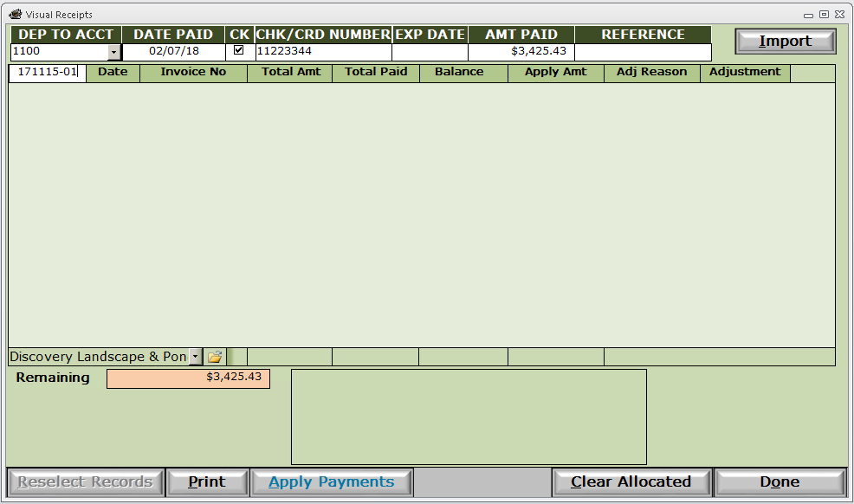
Task: Minimize the Visual Receipts window
Action: point(809,16)
